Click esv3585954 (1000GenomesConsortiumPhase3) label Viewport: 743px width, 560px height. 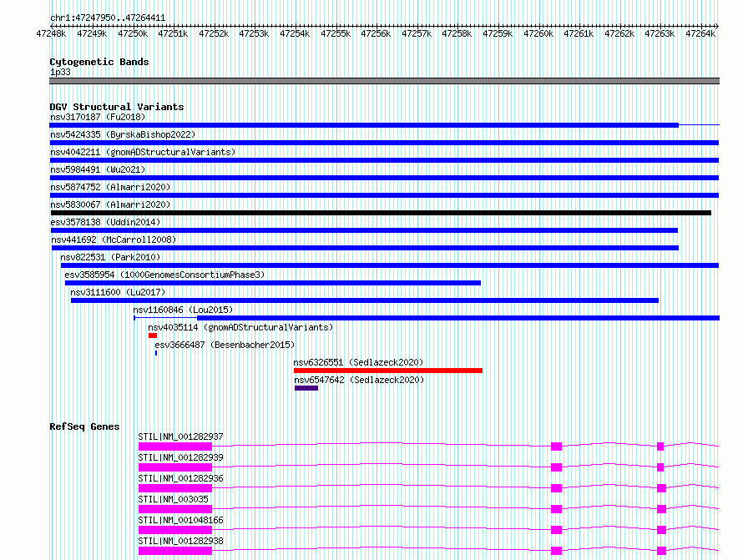(164, 275)
